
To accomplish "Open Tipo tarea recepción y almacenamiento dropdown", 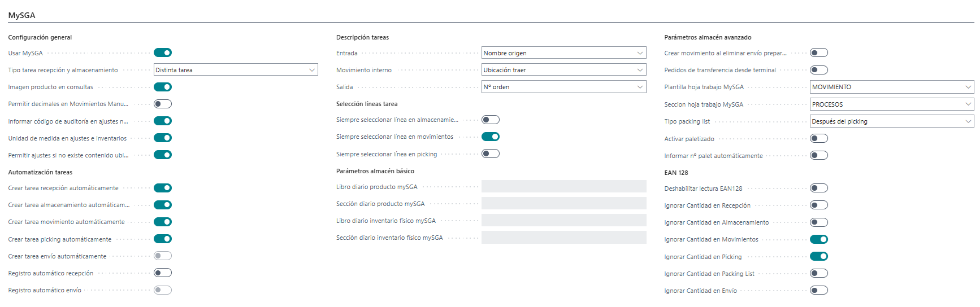I will click(236, 70).
